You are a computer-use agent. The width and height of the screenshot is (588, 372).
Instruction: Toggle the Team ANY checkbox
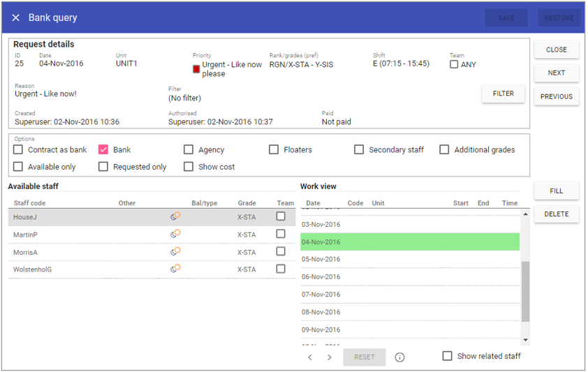coord(454,64)
